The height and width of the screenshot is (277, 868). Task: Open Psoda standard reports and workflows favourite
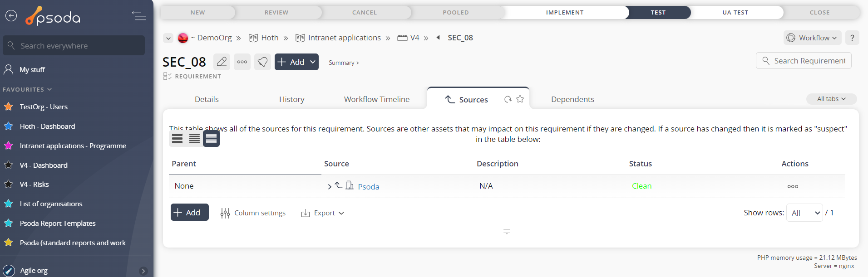[x=75, y=243]
